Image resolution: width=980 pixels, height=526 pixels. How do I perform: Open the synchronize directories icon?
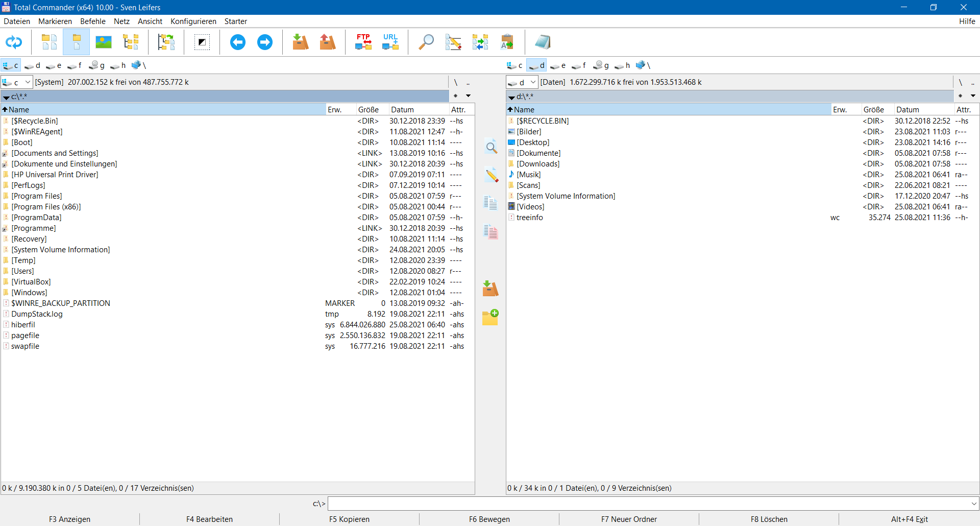click(x=480, y=42)
